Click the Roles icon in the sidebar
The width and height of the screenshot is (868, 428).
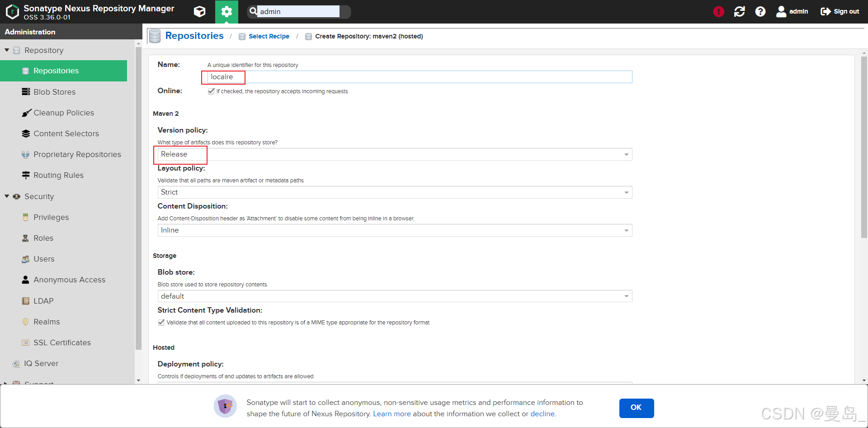[x=26, y=238]
